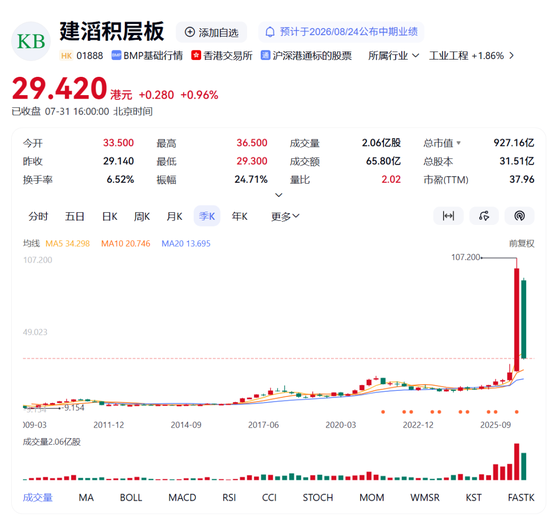The height and width of the screenshot is (515, 550).
Task: Click the last orange event dot
Action: tap(517, 412)
